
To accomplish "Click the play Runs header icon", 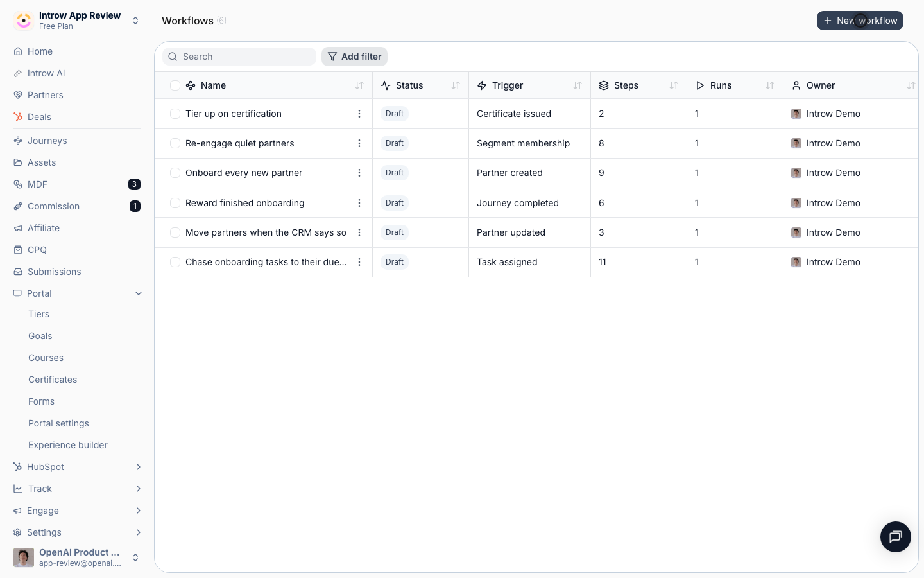I will click(700, 85).
